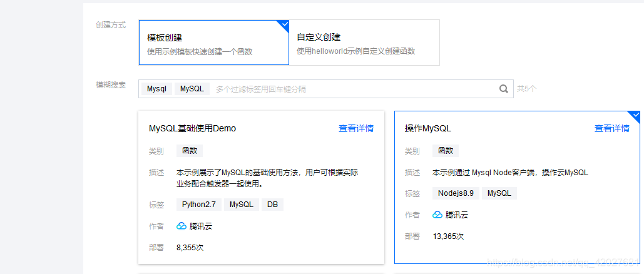The height and width of the screenshot is (274, 644).
Task: Click Tencent Cloud logo in MySQL基础使用Demo card
Action: tap(181, 226)
